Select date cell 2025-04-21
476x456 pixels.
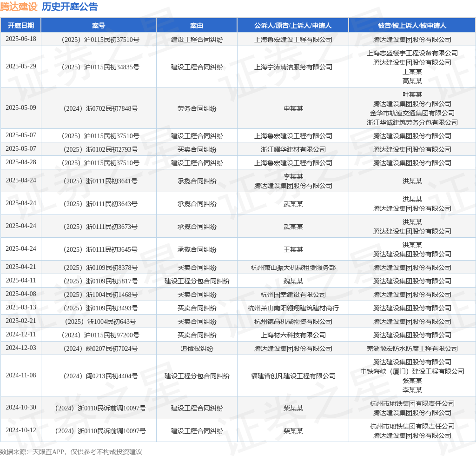click(x=20, y=267)
